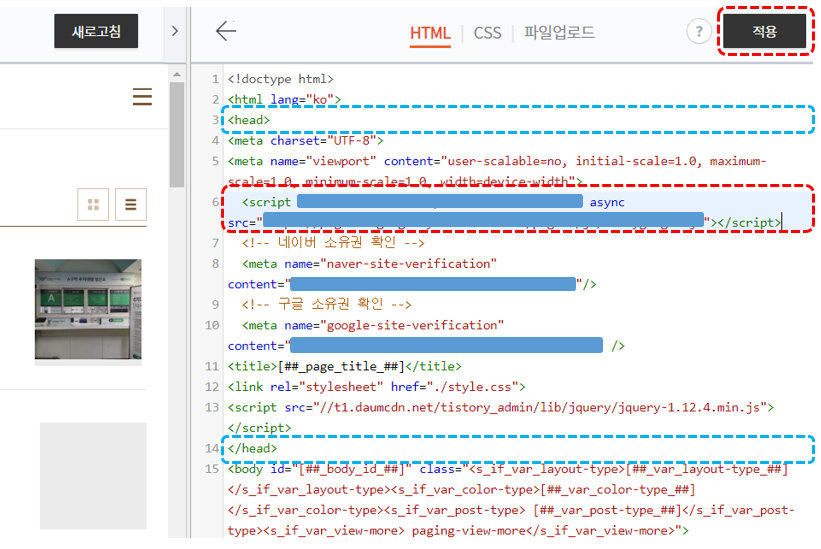Click the jquery script src line 13
Viewport: 821px width, 549px height.
501,417
